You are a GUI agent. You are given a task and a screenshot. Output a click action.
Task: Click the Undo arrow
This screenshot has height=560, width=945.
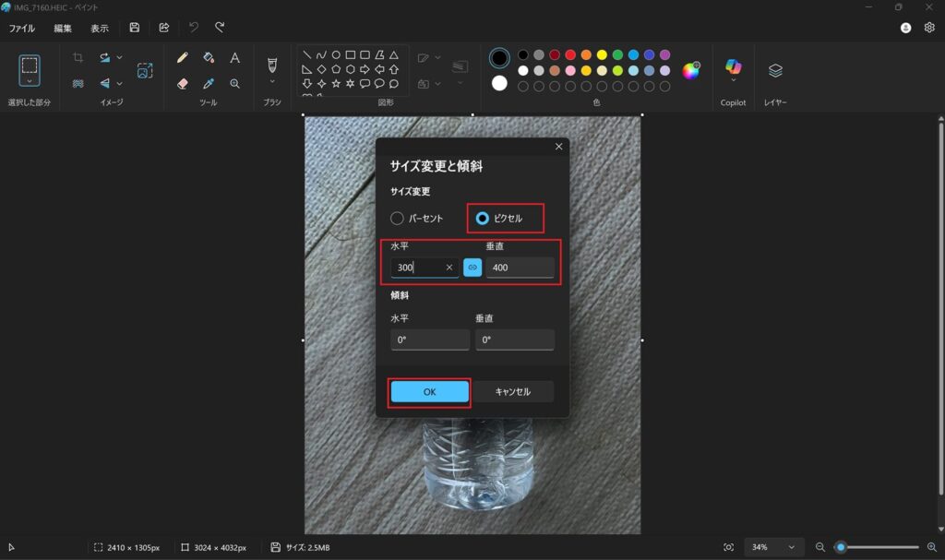point(194,27)
